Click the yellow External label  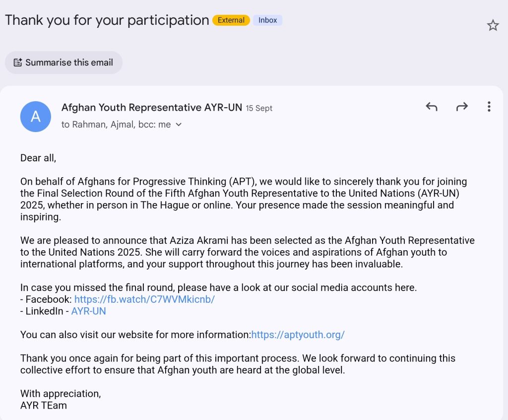click(231, 20)
